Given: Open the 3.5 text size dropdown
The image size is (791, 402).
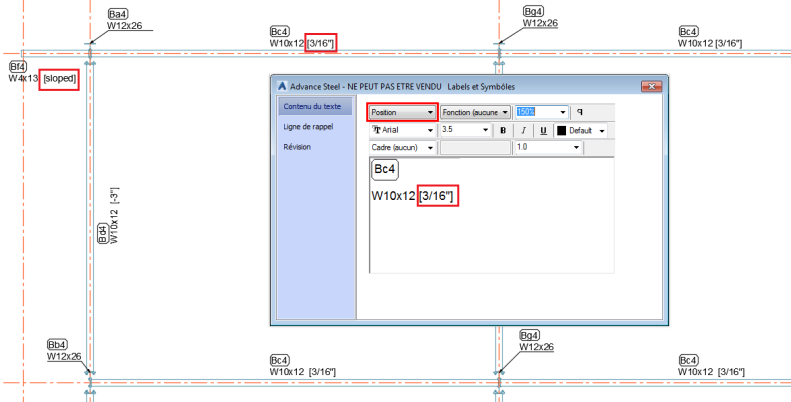Looking at the screenshot, I should [x=465, y=130].
